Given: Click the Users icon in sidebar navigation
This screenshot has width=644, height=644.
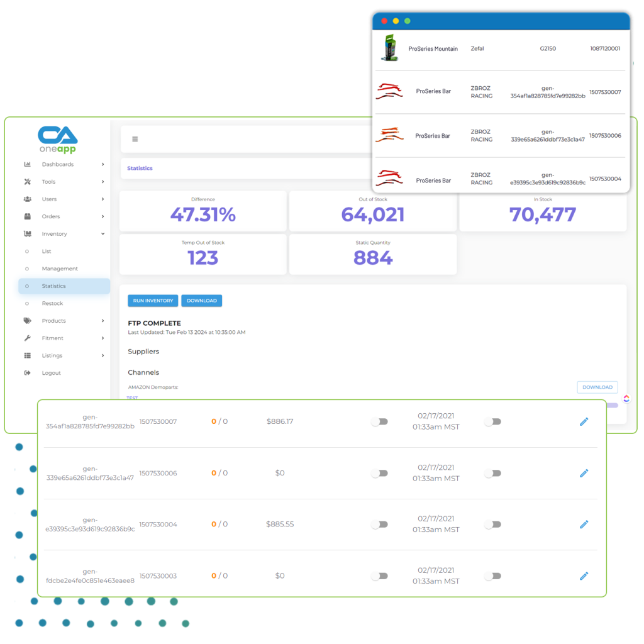Looking at the screenshot, I should [x=26, y=199].
